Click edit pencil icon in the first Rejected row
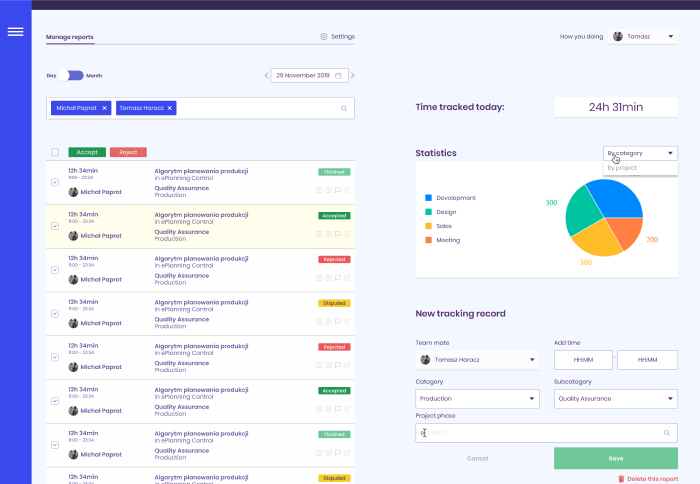Image resolution: width=700 pixels, height=484 pixels. (x=347, y=278)
